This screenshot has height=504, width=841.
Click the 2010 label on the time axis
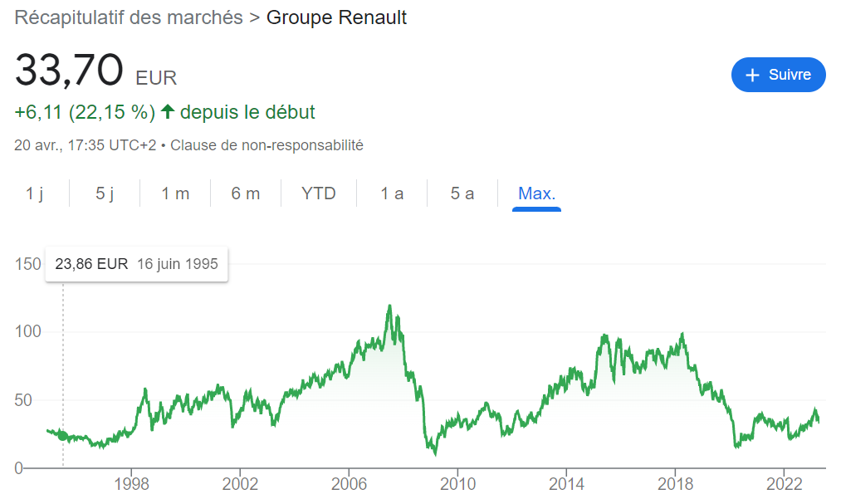(457, 483)
